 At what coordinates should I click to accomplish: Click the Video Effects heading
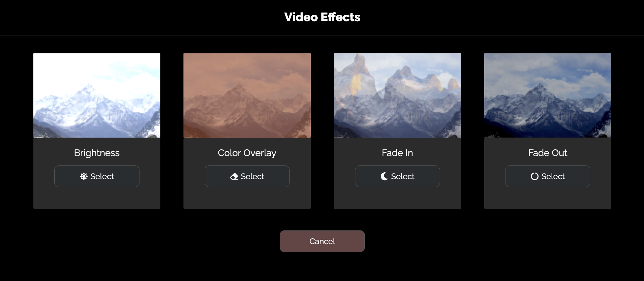(322, 17)
